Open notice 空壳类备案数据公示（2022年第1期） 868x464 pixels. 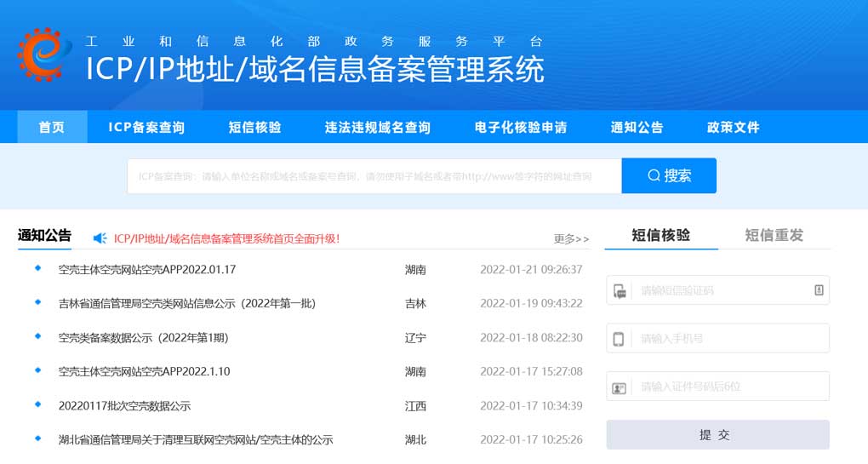coord(143,338)
